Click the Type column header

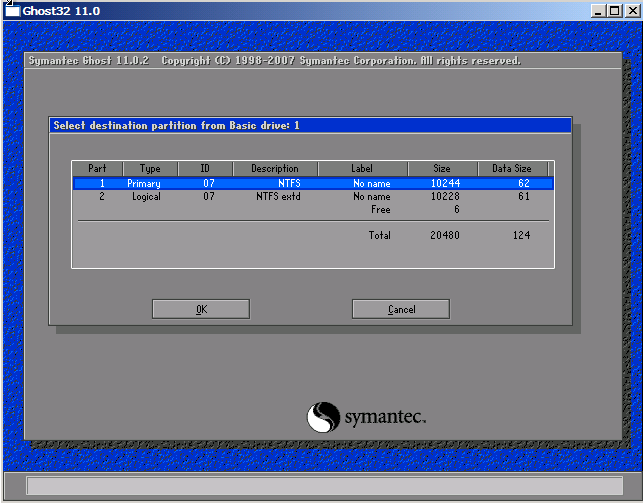point(150,168)
